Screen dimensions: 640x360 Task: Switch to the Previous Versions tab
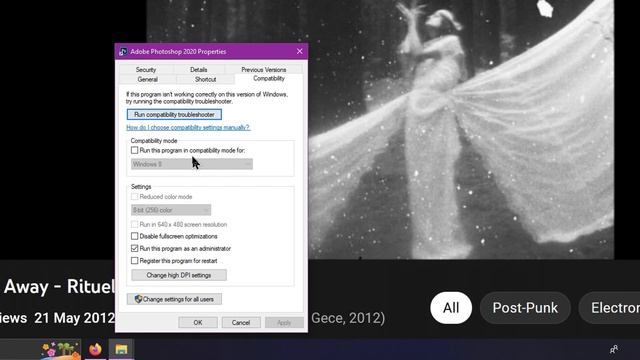[264, 69]
